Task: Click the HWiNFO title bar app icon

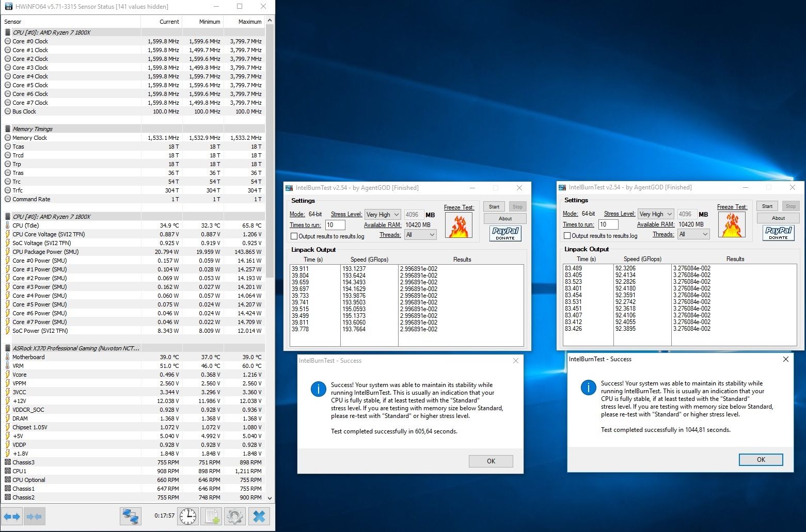Action: pyautogui.click(x=8, y=7)
